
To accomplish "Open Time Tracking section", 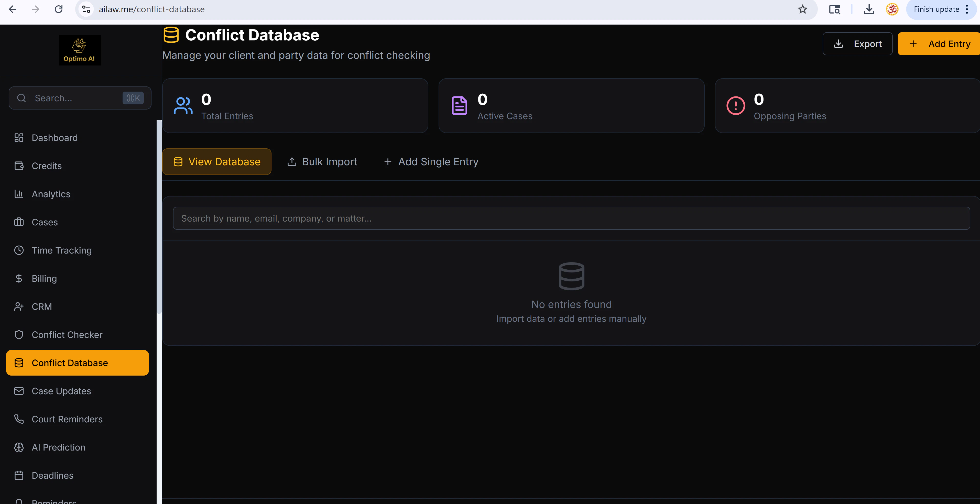I will coord(61,250).
